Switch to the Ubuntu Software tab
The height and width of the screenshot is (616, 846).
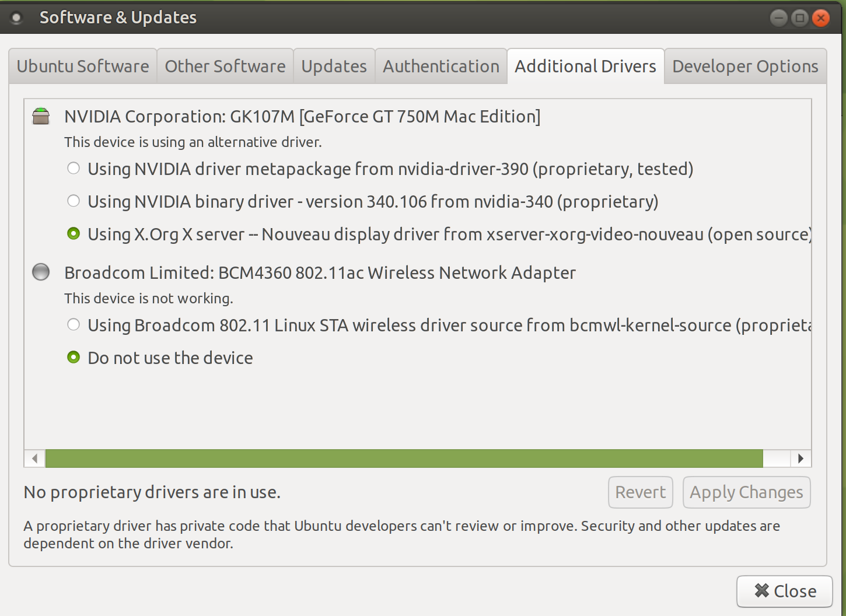[x=83, y=66]
